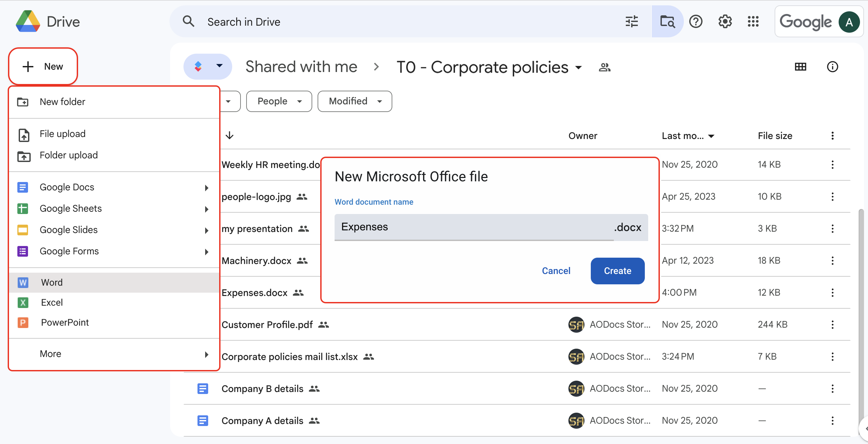Screen dimensions: 868x444
Task: Open more actions for my presentation row
Action: click(x=832, y=229)
